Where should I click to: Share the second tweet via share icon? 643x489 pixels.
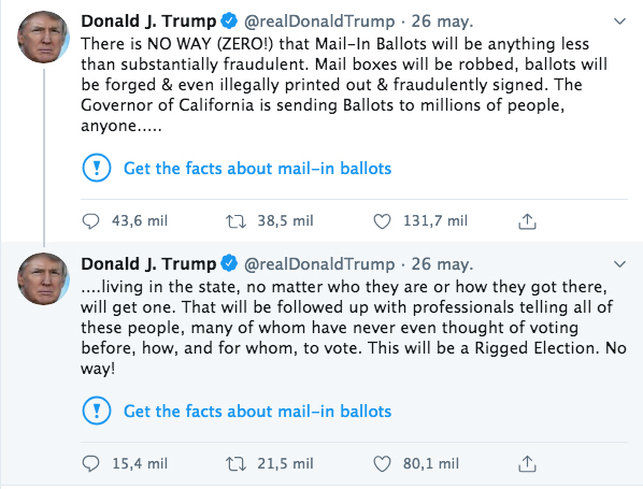[528, 464]
